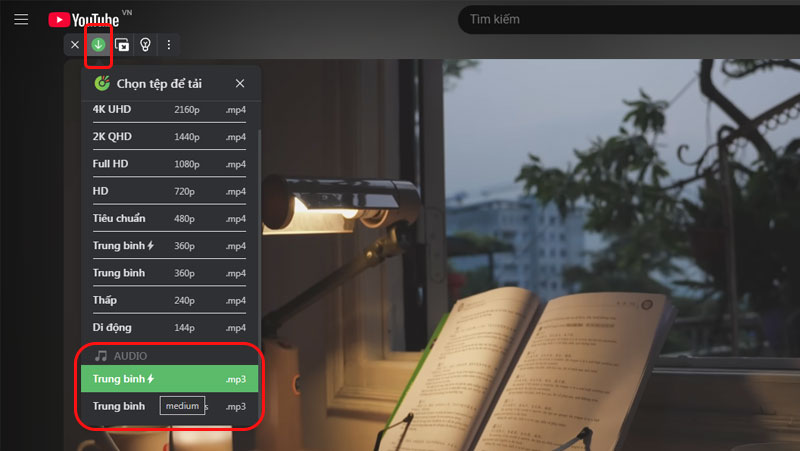
Task: Click the Tìm kiếm search field
Action: pos(629,20)
